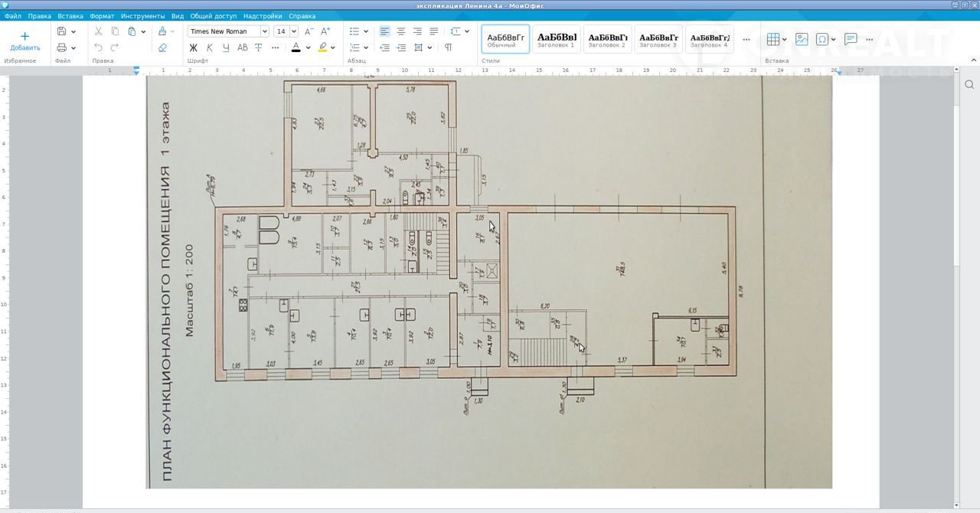The height and width of the screenshot is (513, 980).
Task: Click the yellow text highlight color marker
Action: click(322, 47)
